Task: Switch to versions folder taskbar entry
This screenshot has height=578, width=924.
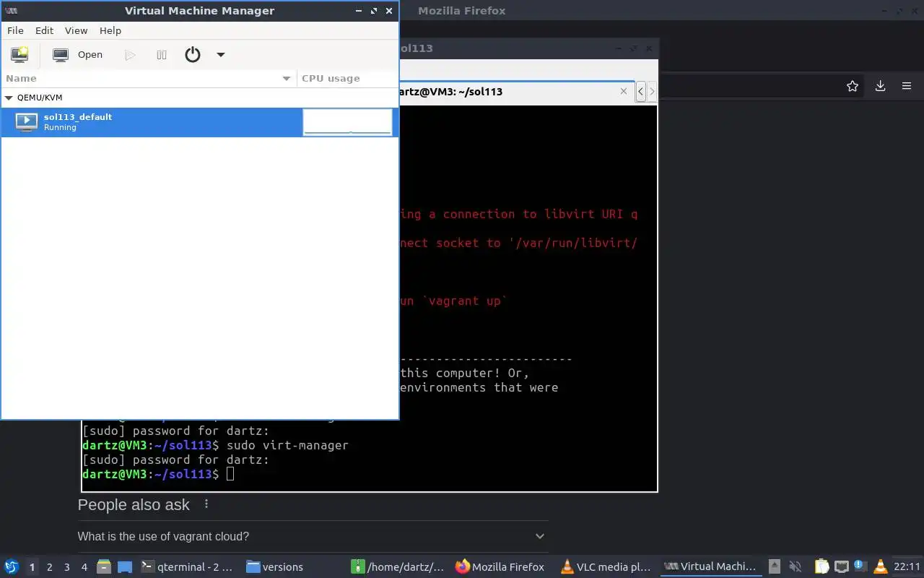Action: pos(292,567)
